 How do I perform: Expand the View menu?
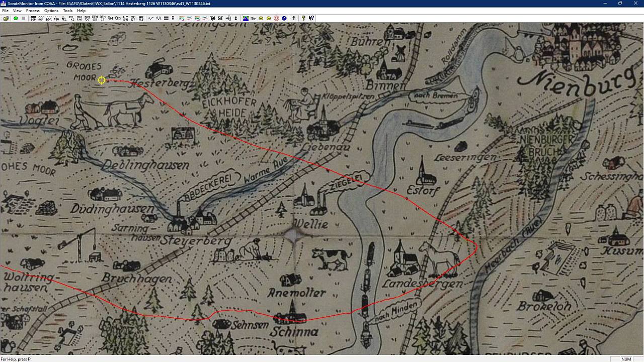click(17, 11)
